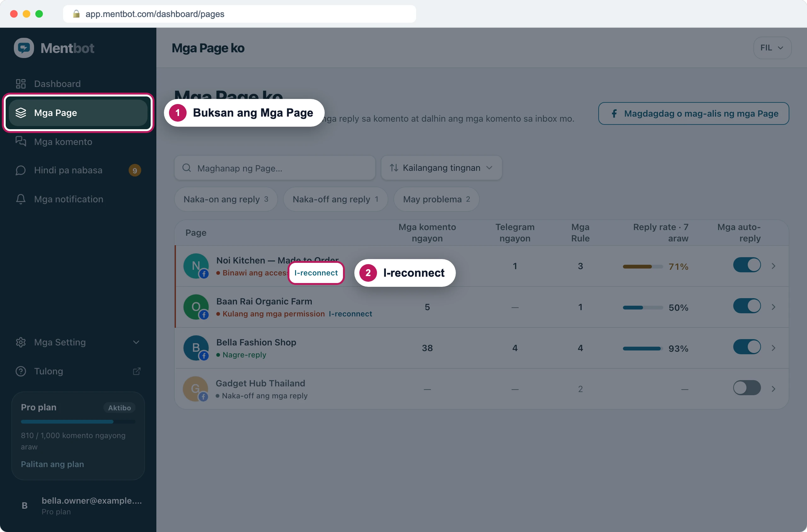Enable auto-reply for Gadget Hub Thailand

[746, 388]
